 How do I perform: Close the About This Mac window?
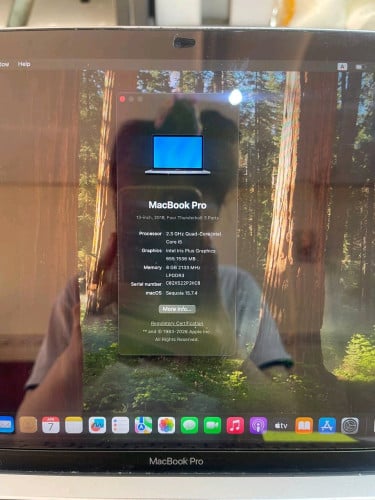(122, 99)
